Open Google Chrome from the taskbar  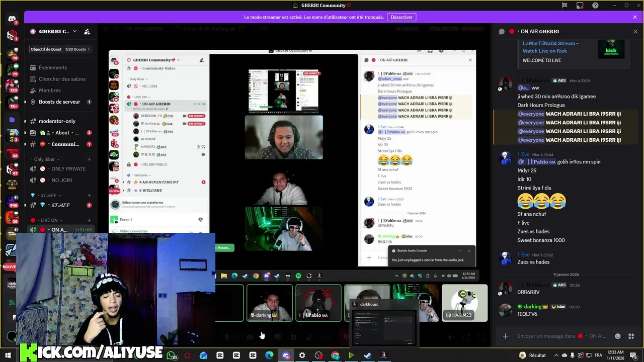335,355
